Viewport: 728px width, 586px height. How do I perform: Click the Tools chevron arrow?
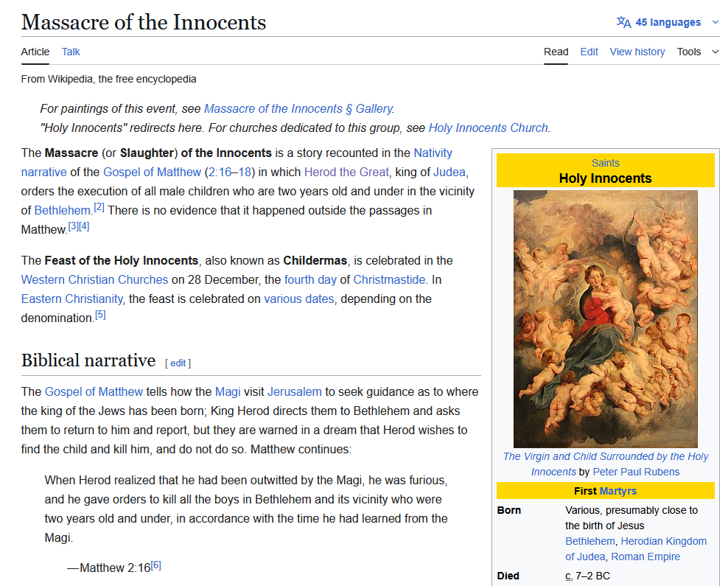pos(715,52)
